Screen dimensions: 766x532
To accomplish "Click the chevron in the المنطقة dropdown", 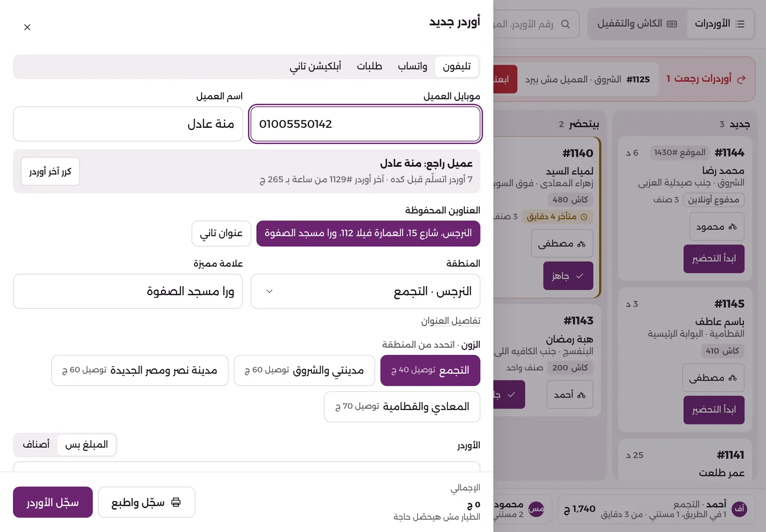I will pyautogui.click(x=270, y=291).
